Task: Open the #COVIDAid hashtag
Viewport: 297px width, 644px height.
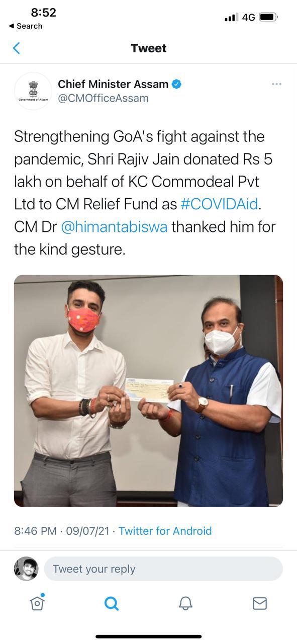Action: [219, 204]
